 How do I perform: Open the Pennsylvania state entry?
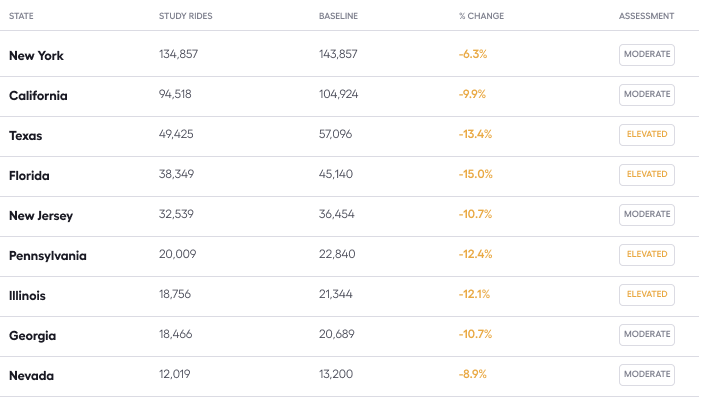point(48,256)
